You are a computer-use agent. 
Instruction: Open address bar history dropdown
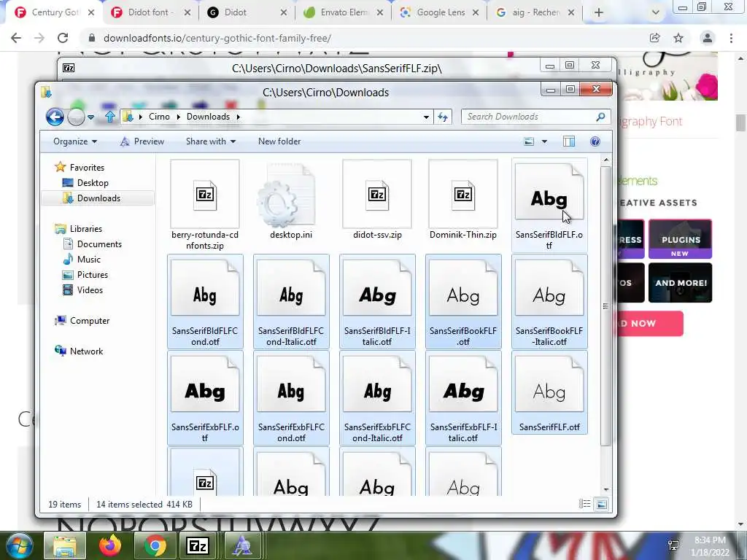click(426, 117)
